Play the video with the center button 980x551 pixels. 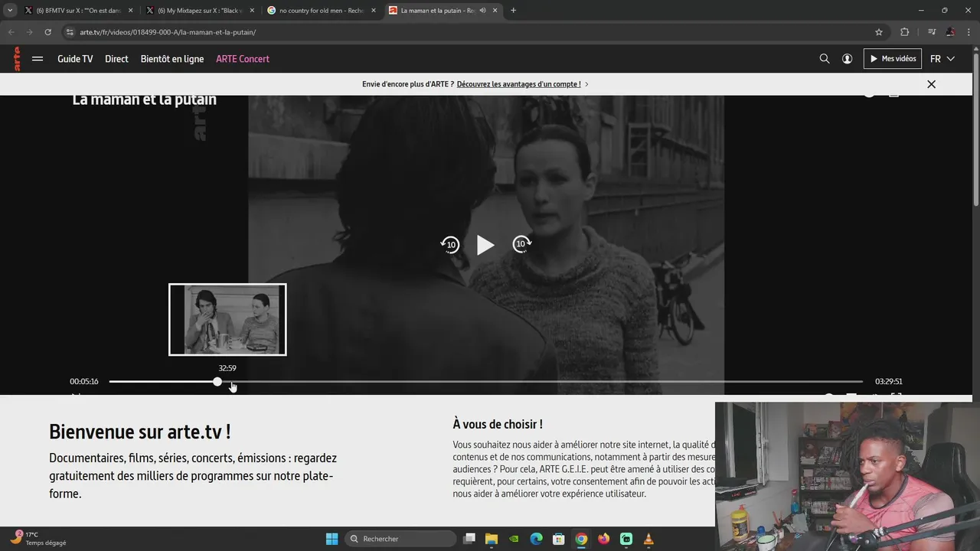click(x=485, y=245)
